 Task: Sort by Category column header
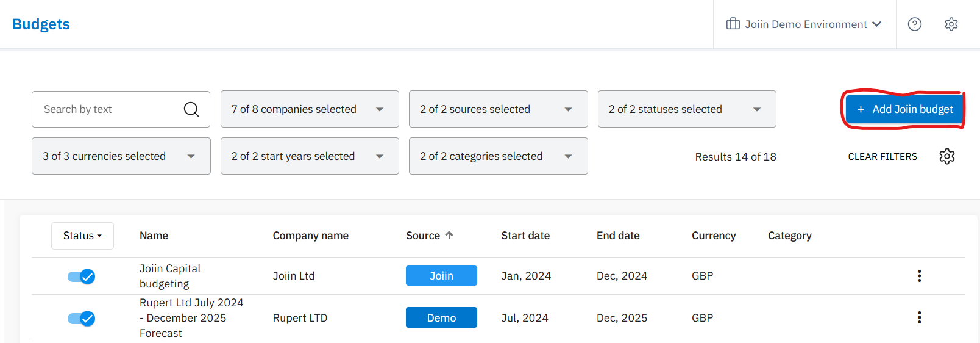(789, 236)
